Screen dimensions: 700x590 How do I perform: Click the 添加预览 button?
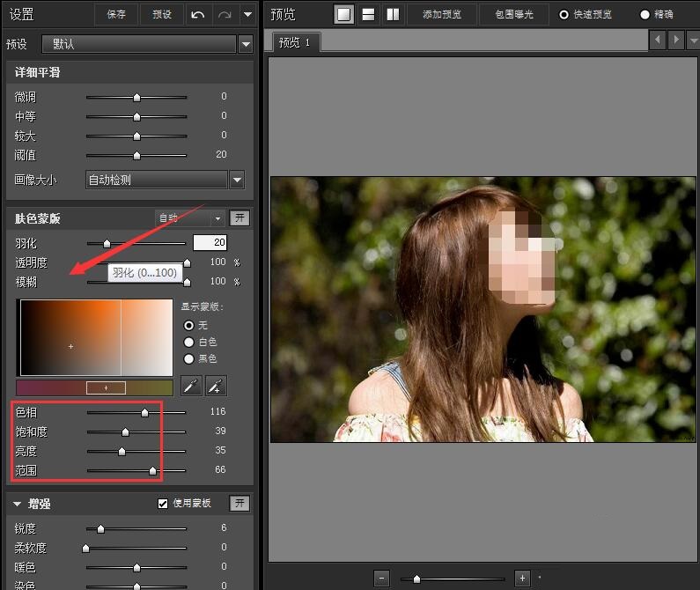point(443,14)
